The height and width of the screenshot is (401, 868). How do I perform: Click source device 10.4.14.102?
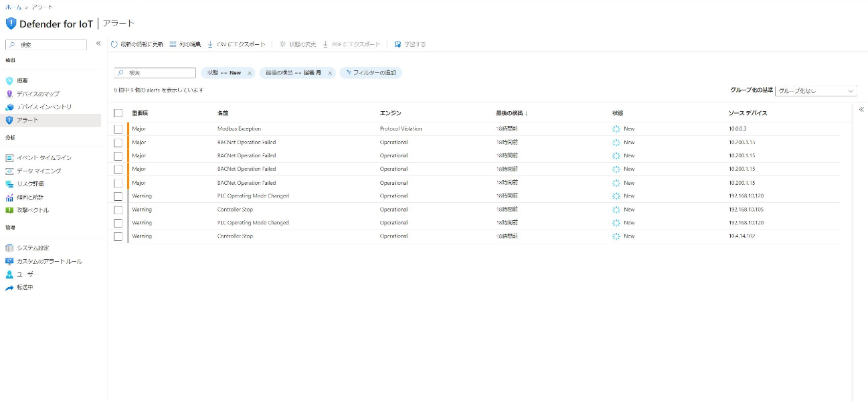(742, 236)
